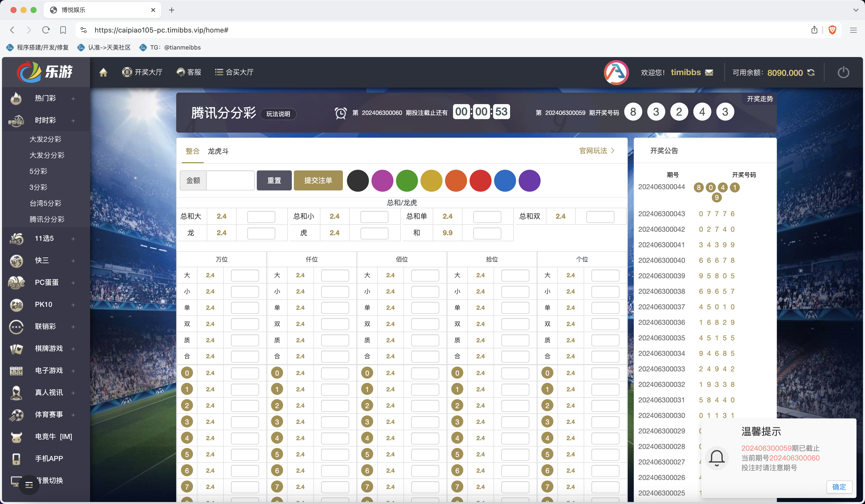This screenshot has width=865, height=504.
Task: Click the alarm clock countdown icon
Action: (x=340, y=113)
